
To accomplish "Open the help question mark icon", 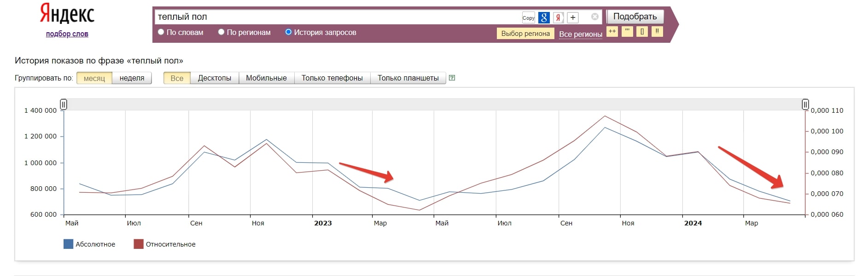I will tap(452, 78).
